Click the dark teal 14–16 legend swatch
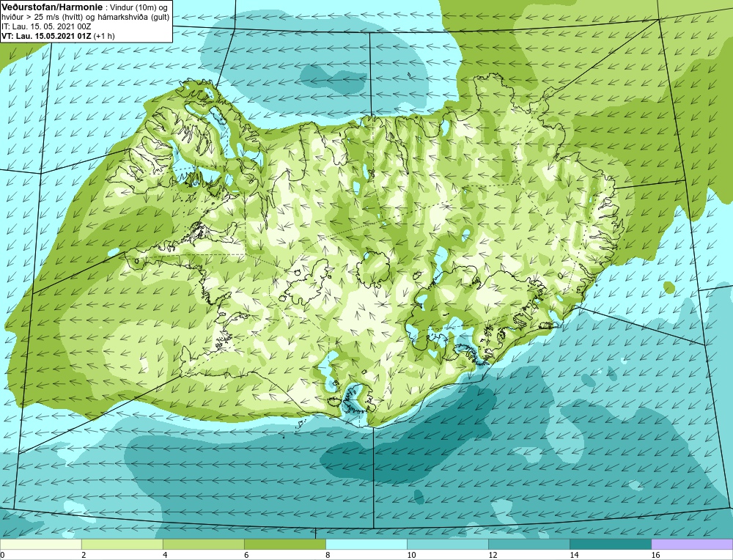 point(610,544)
